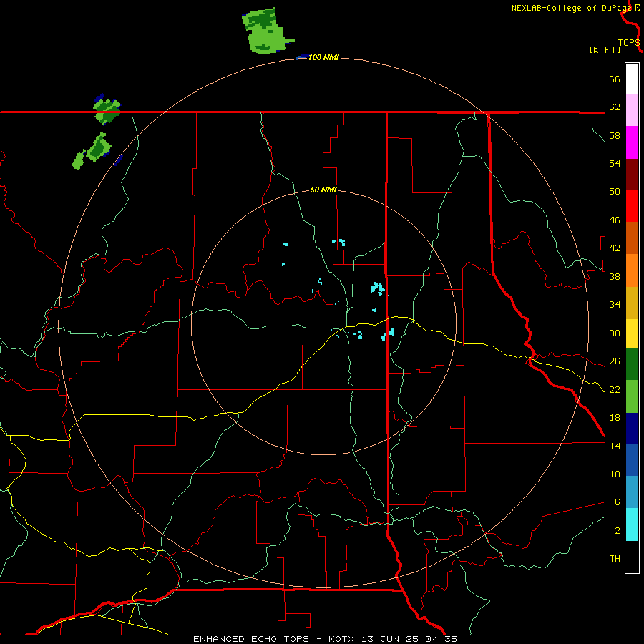Click the light green legend swatch
Screen dimensions: 644x644
coord(632,396)
